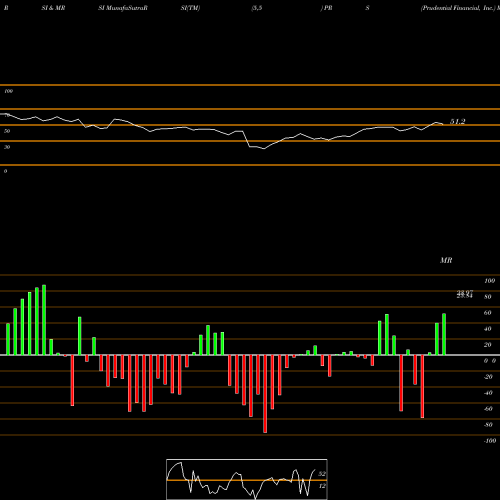
Task: Click the ') PB' header text
Action: [x=327, y=8]
